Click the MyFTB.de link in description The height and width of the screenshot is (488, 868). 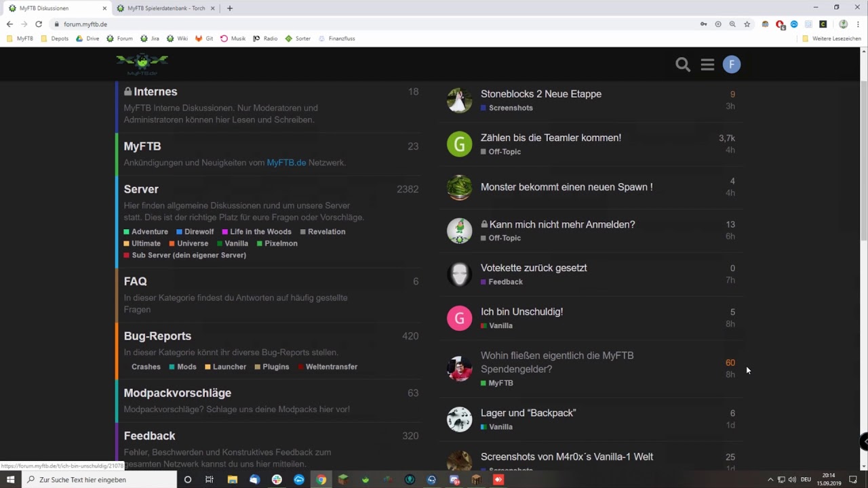click(x=286, y=163)
